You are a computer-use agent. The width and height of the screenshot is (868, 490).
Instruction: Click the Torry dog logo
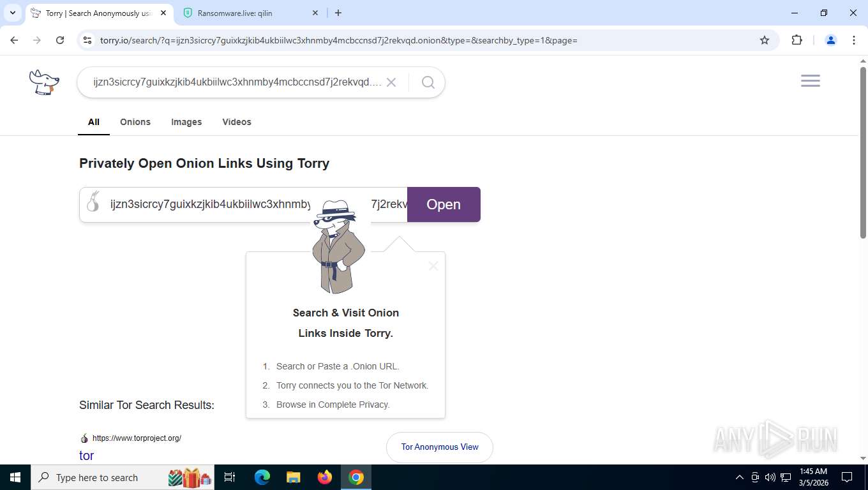44,82
